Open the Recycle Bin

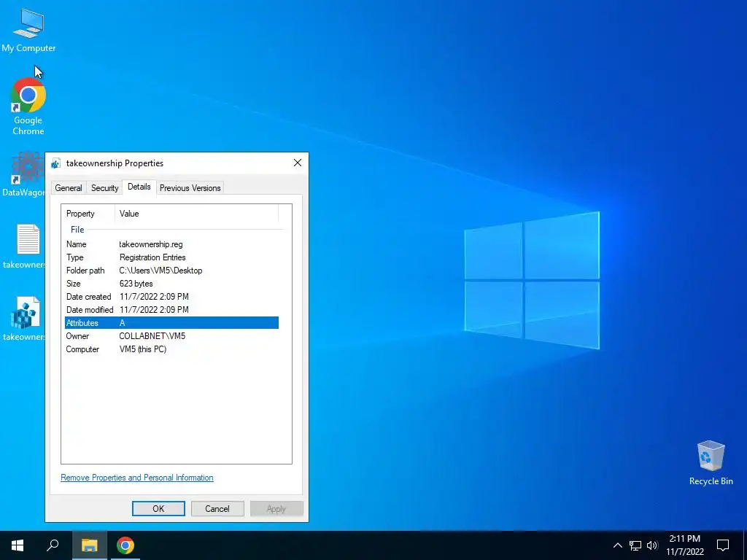711,463
